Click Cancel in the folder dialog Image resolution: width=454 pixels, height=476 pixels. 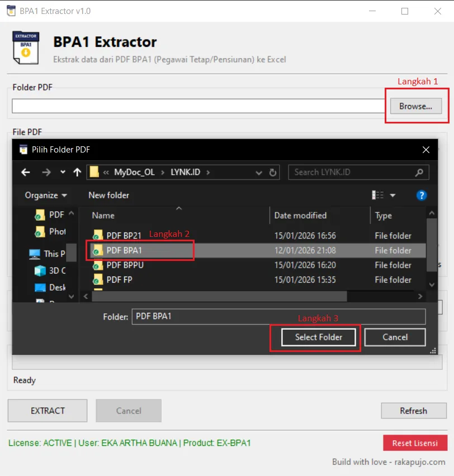tap(395, 337)
